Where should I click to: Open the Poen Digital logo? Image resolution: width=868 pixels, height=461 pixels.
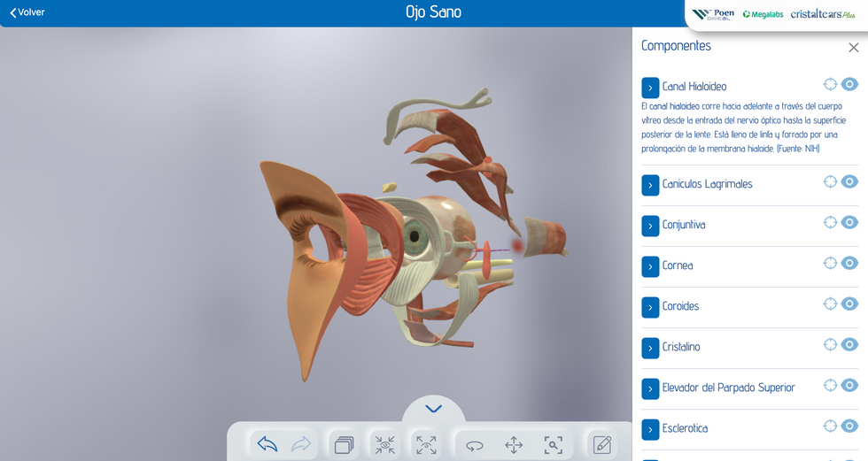point(713,14)
